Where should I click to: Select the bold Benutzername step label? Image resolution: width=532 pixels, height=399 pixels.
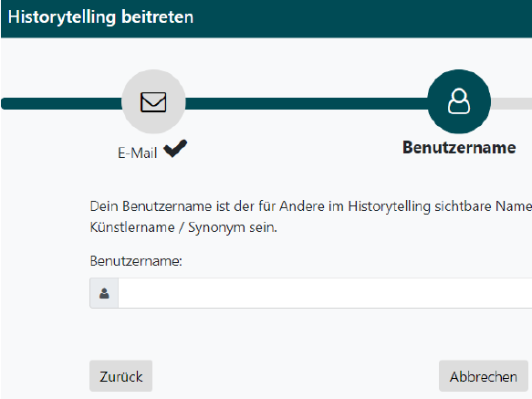(x=459, y=148)
